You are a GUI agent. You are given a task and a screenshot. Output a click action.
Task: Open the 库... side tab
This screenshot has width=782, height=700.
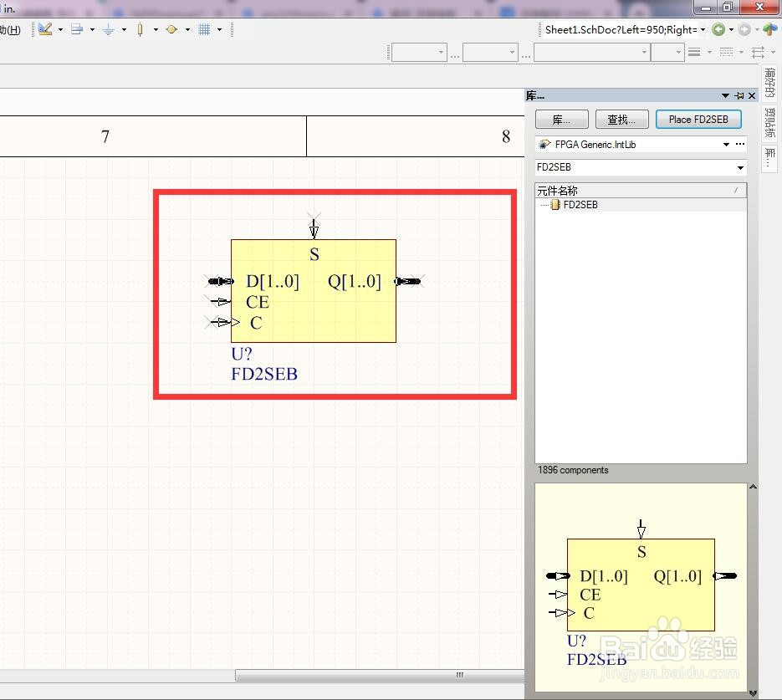(x=769, y=157)
